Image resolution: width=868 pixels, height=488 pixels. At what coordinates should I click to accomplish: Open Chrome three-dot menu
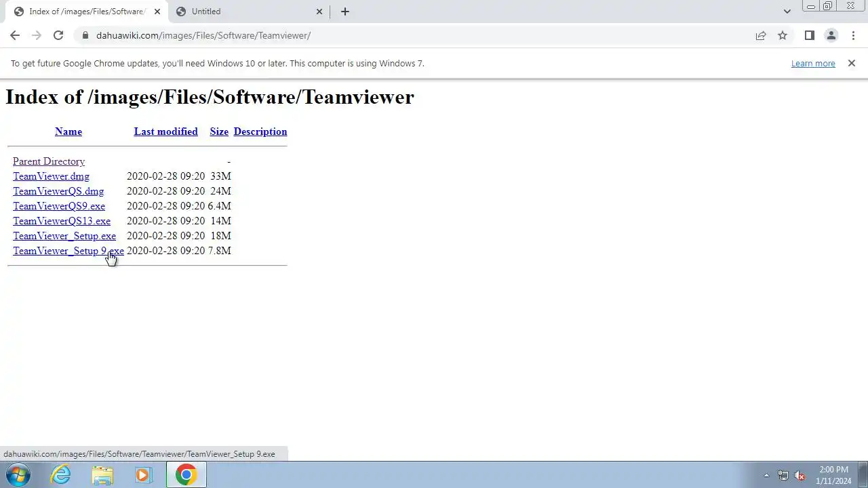coord(852,35)
